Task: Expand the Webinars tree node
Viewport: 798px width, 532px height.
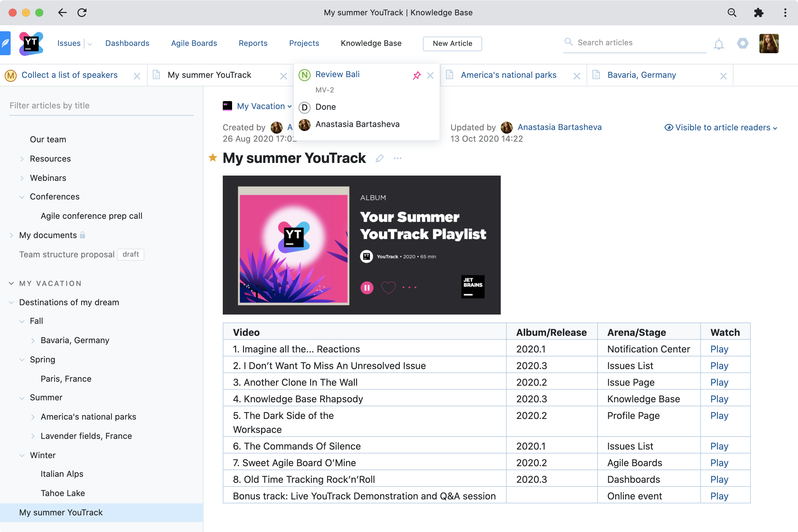Action: (22, 178)
